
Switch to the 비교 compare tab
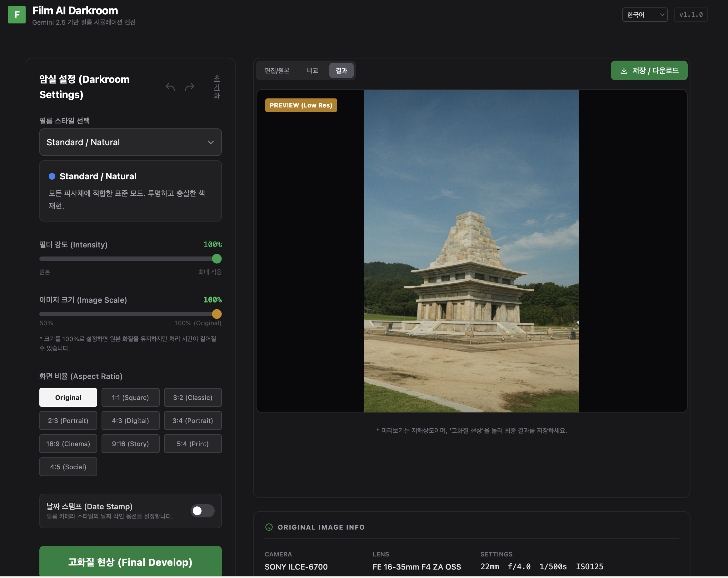coord(312,71)
